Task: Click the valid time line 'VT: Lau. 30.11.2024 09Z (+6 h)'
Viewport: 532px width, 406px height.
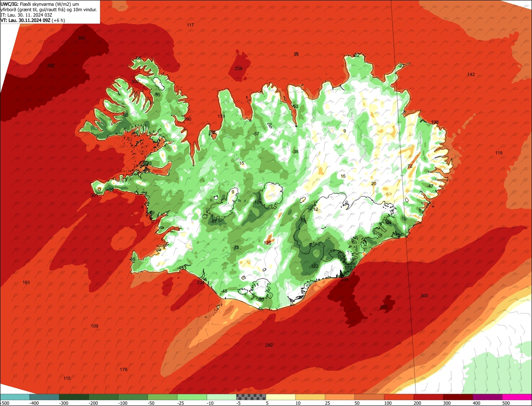Action: [x=33, y=20]
